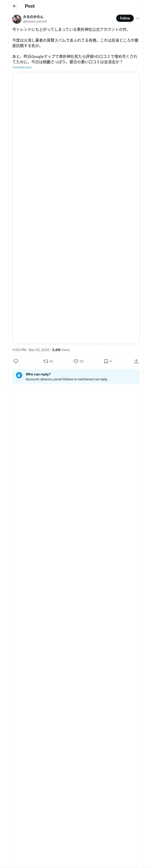Open the post timestamp 11:00 PM Mar 20, 2025
Viewport: 152px width, 868px height.
(x=31, y=350)
